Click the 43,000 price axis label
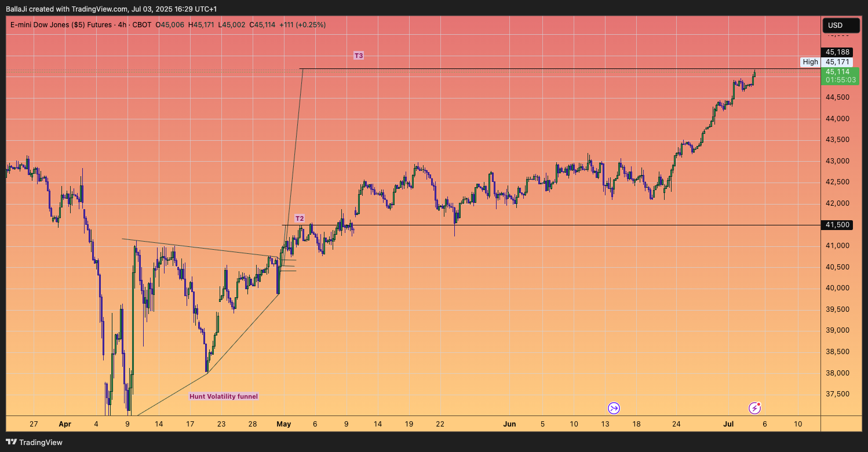Image resolution: width=868 pixels, height=452 pixels. [x=837, y=161]
